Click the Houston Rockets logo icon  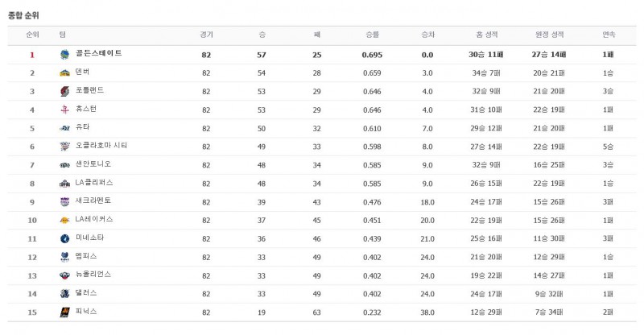pos(64,110)
